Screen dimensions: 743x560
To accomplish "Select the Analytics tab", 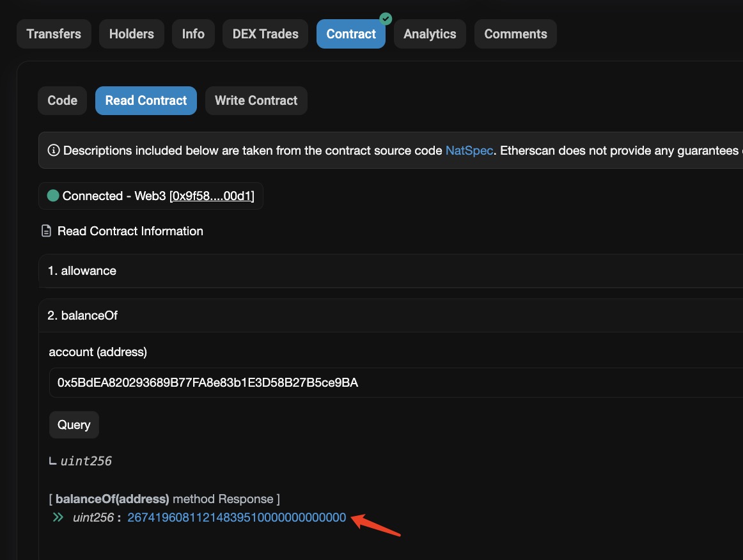I will 430,34.
